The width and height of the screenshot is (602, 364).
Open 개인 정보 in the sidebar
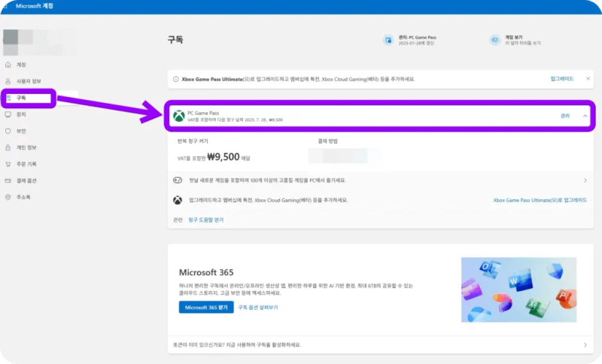click(x=26, y=147)
